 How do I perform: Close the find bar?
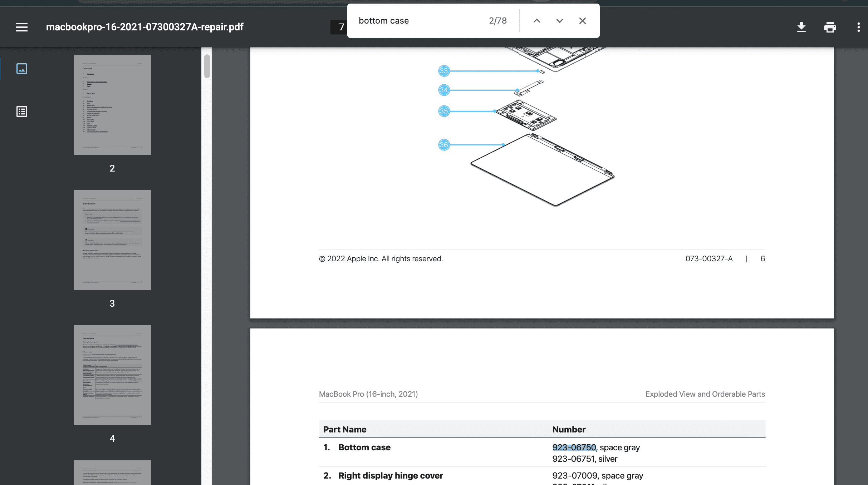point(583,21)
